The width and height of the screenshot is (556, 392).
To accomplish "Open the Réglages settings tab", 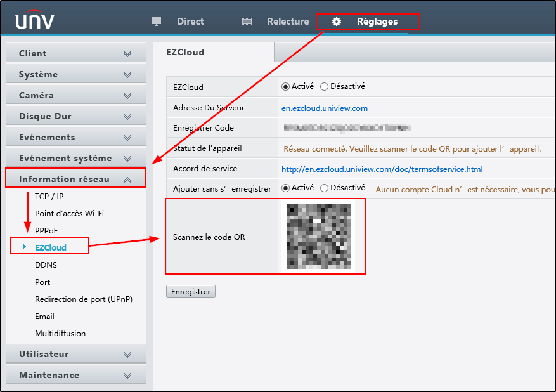I will pos(377,22).
